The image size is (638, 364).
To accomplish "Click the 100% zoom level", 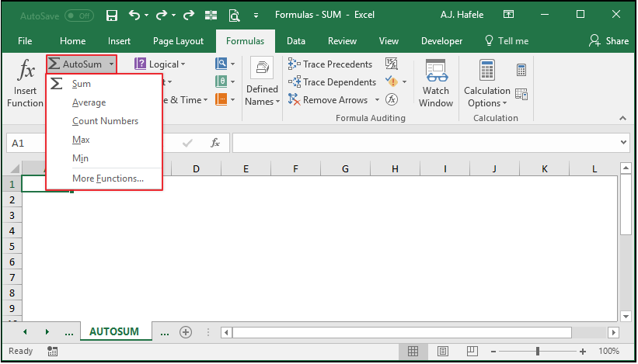I will pos(608,351).
